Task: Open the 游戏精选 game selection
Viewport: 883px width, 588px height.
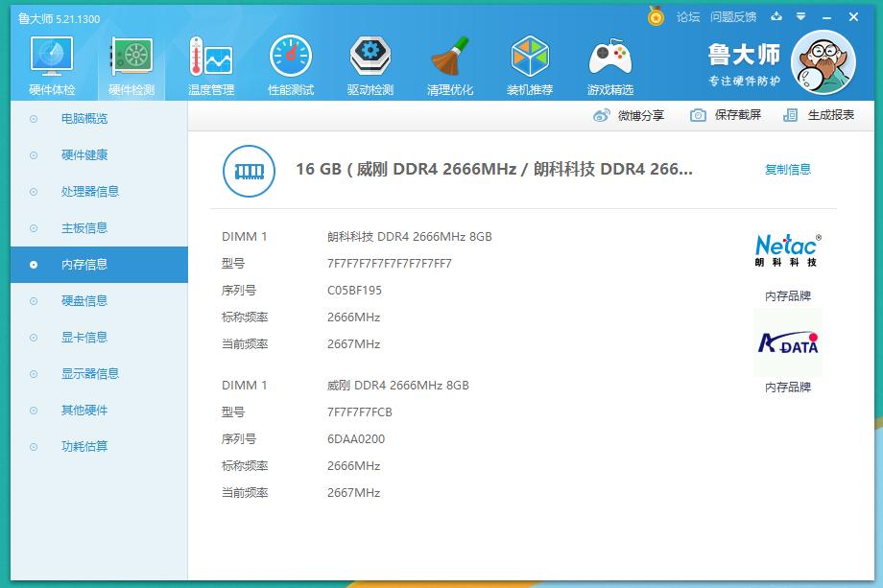Action: pyautogui.click(x=611, y=60)
